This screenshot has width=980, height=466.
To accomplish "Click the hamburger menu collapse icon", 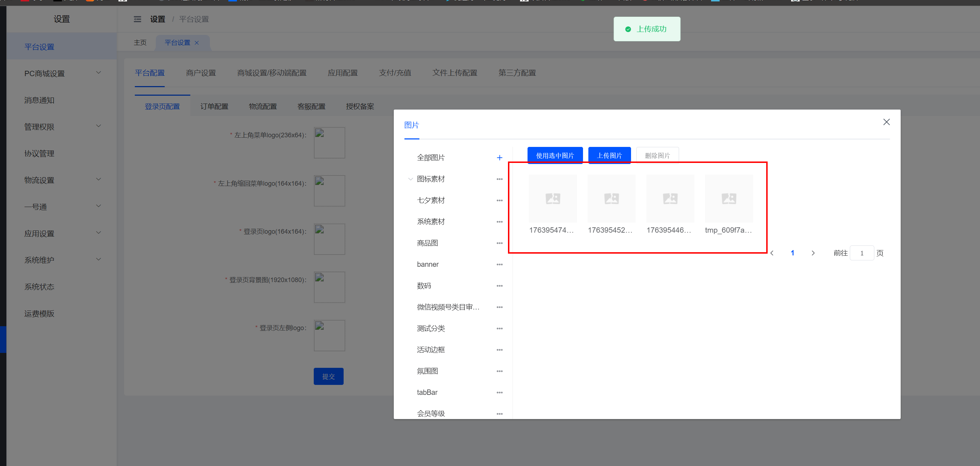I will [x=137, y=20].
